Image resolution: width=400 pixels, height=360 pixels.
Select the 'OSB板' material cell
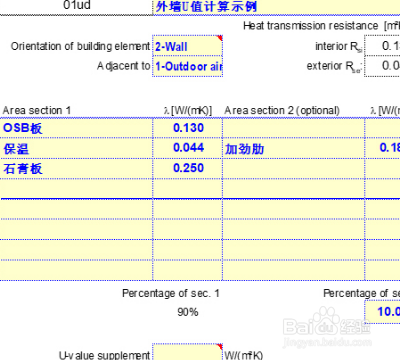pyautogui.click(x=76, y=128)
